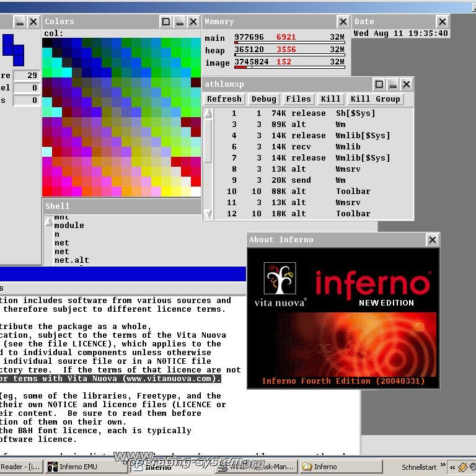
Task: Select process 6 recv Wmlib row
Action: (313, 147)
